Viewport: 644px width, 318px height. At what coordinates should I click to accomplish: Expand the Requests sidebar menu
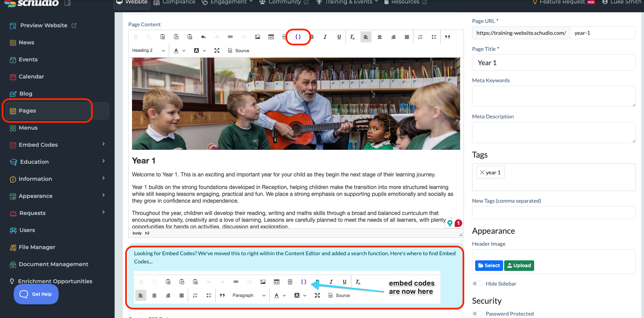pos(57,213)
